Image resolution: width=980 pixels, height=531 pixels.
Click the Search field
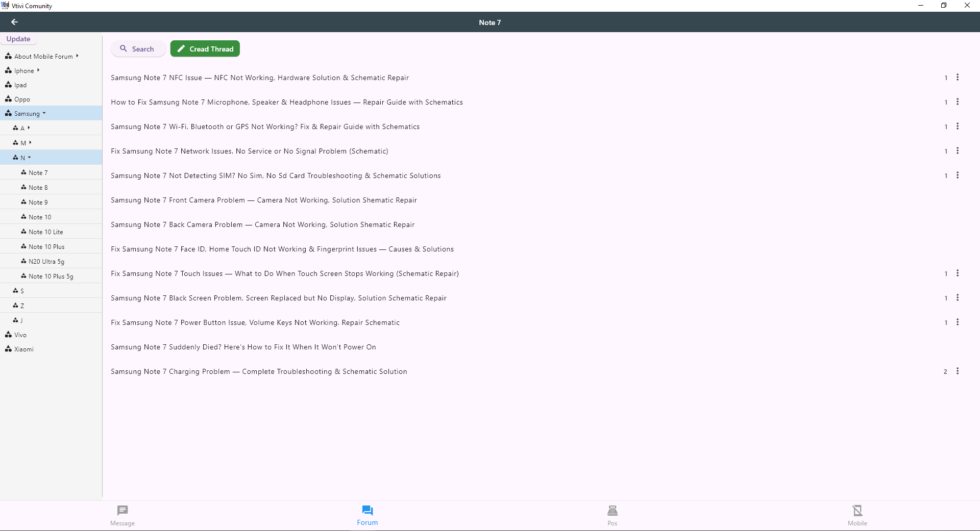click(138, 49)
